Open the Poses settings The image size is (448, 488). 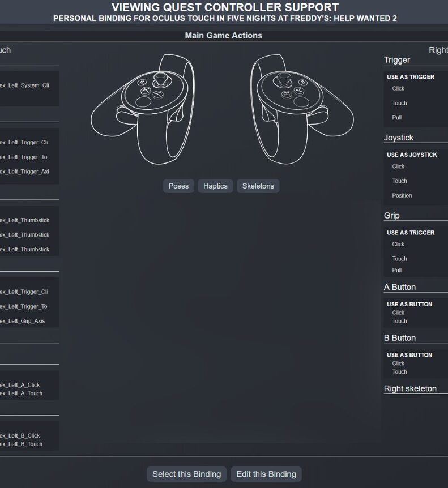coord(178,186)
